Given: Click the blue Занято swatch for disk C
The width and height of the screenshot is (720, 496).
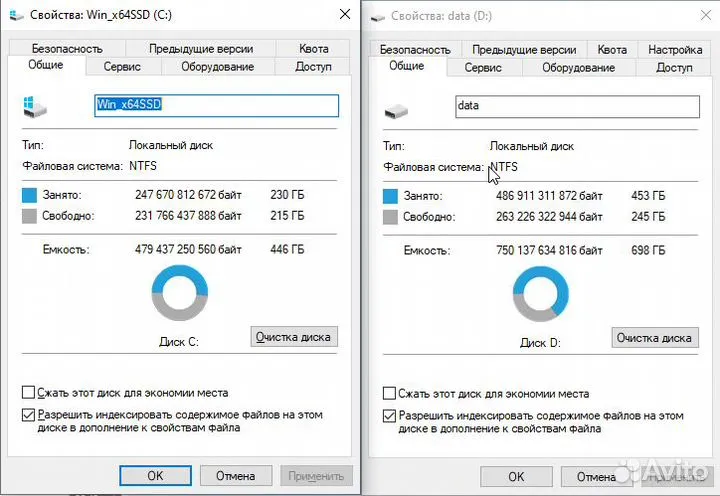Looking at the screenshot, I should tap(29, 195).
